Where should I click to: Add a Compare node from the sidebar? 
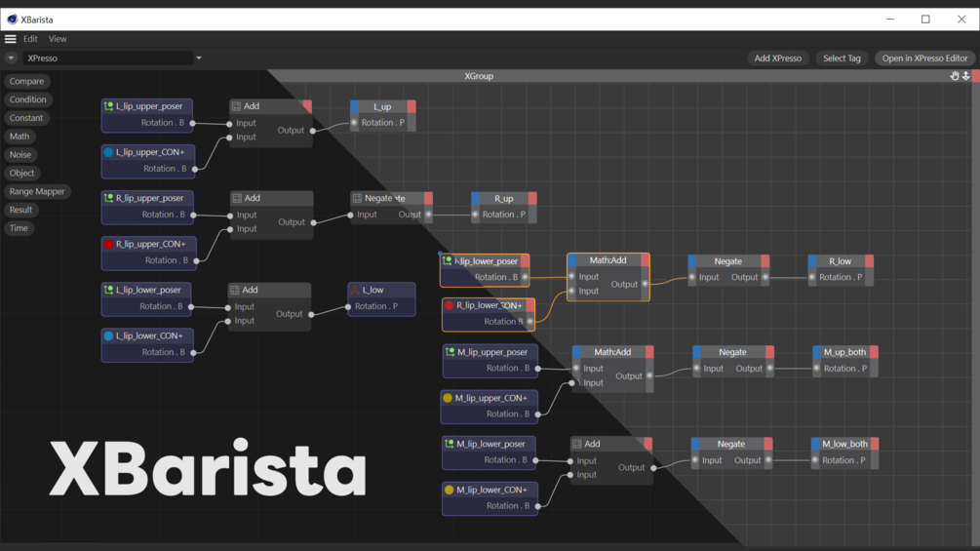(26, 81)
